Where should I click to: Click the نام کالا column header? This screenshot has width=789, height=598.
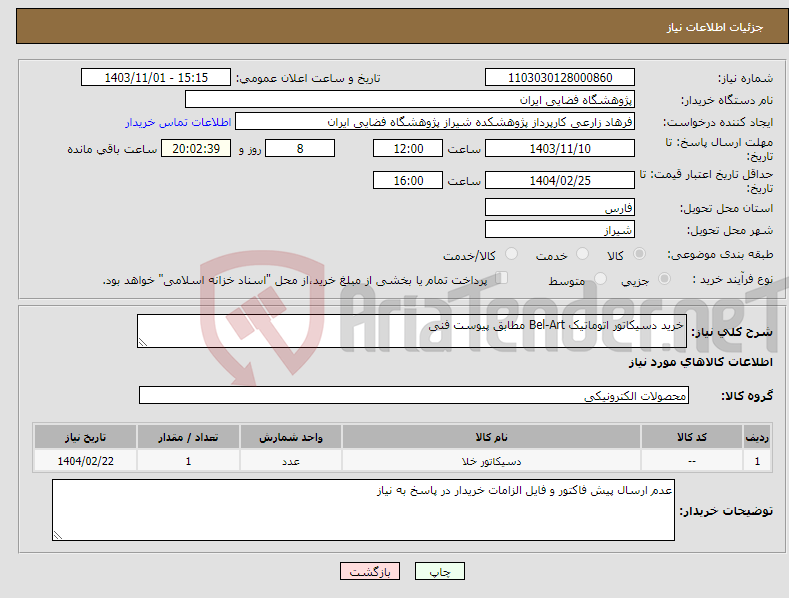pos(491,437)
